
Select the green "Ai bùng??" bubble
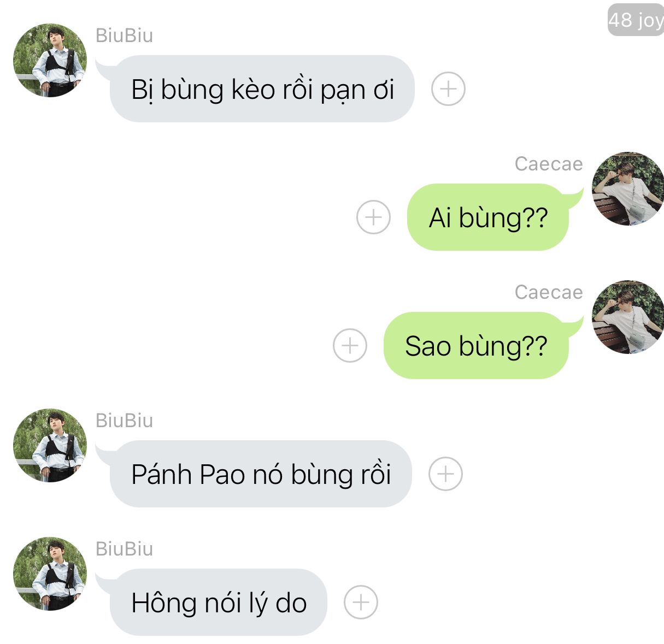click(488, 217)
